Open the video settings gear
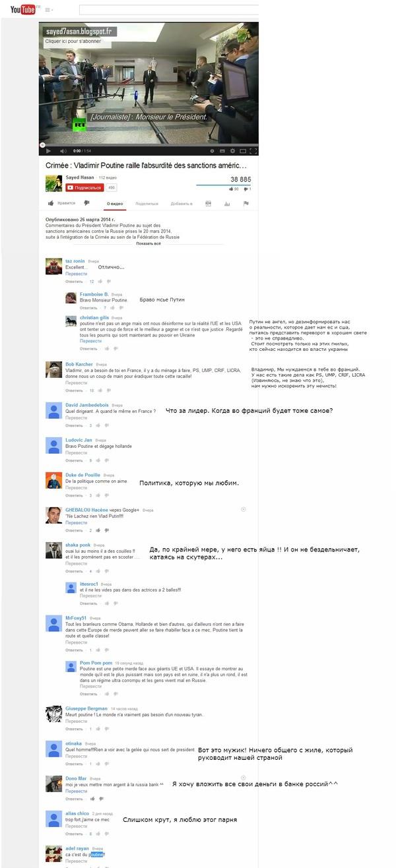This screenshot has width=396, height=868. (232, 150)
